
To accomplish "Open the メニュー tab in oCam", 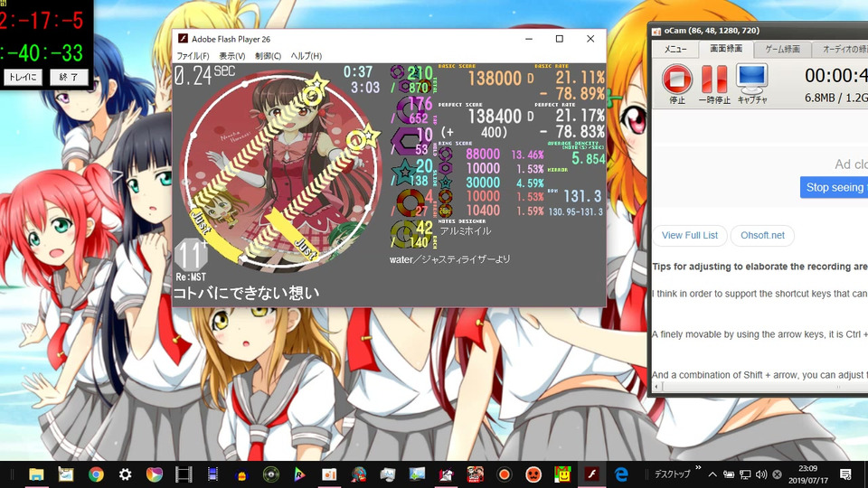I will [675, 49].
